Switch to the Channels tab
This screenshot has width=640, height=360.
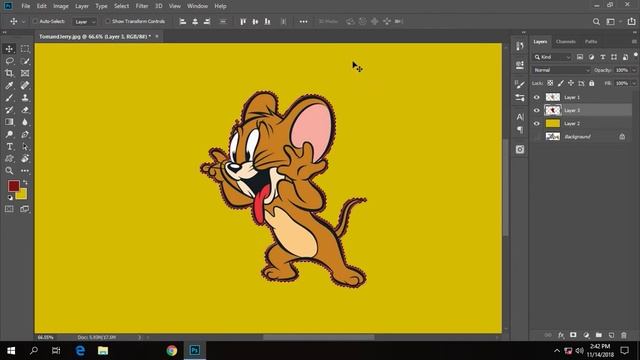pos(566,42)
